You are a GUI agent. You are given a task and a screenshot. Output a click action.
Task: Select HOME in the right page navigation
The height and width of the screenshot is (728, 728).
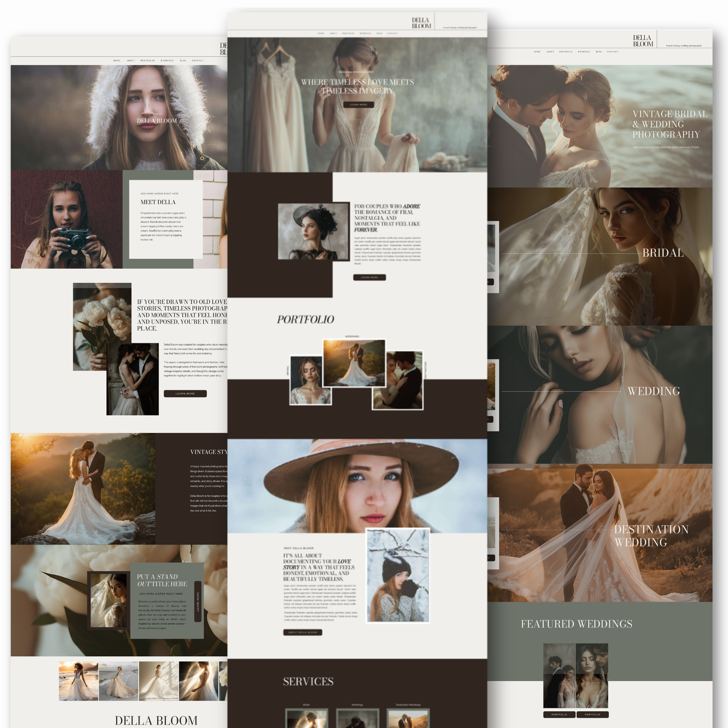(x=537, y=51)
